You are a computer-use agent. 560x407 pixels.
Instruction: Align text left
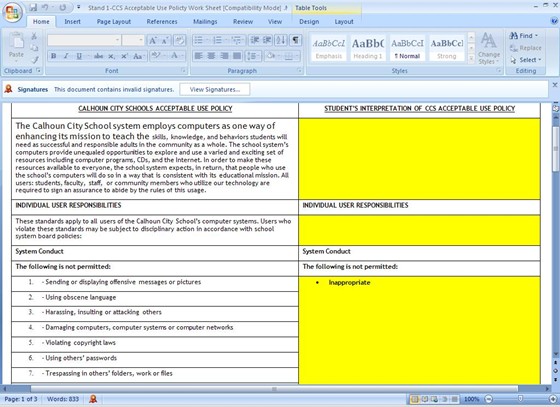(x=198, y=56)
